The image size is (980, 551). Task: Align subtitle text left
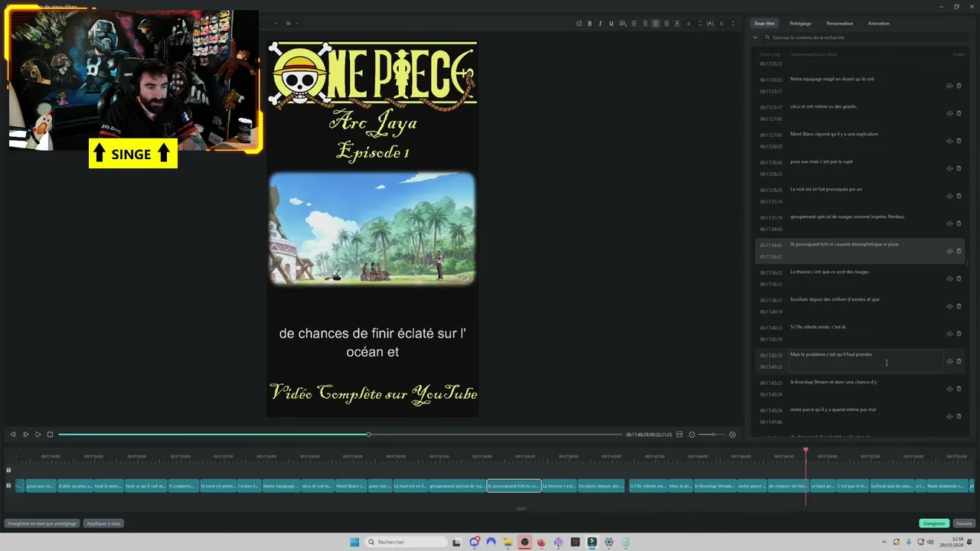click(634, 24)
